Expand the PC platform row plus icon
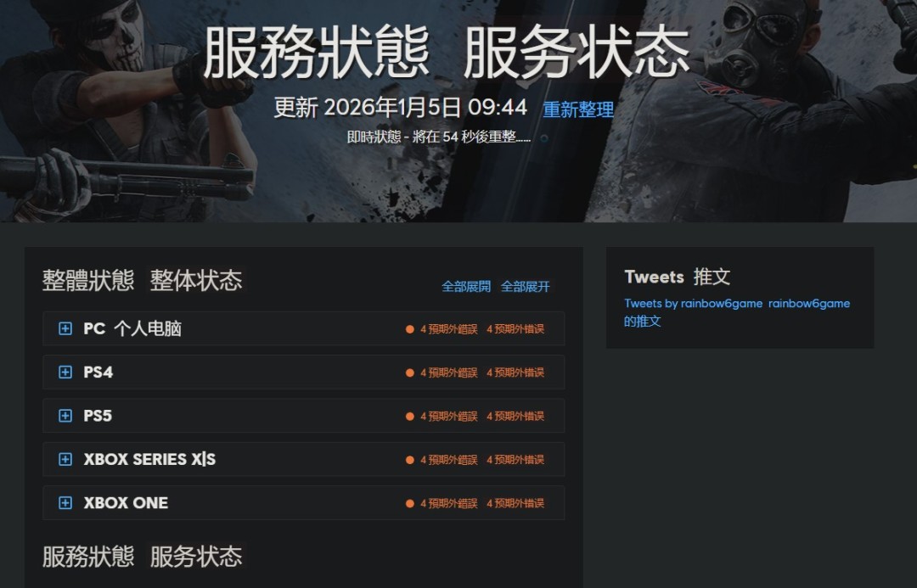This screenshot has width=917, height=588. click(x=65, y=328)
